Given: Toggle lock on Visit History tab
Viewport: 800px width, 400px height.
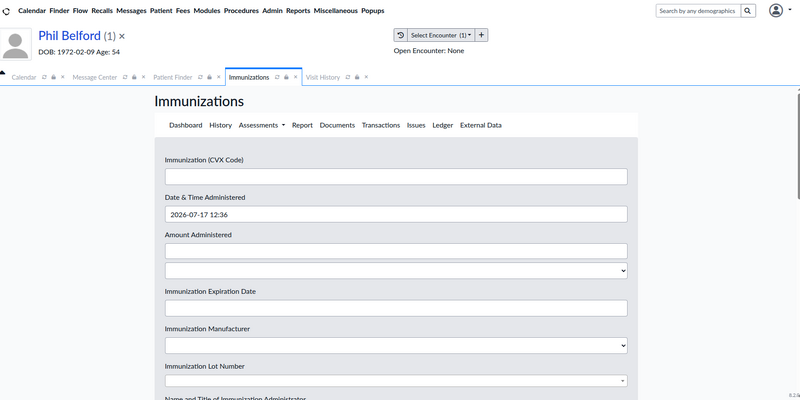Looking at the screenshot, I should coord(357,77).
